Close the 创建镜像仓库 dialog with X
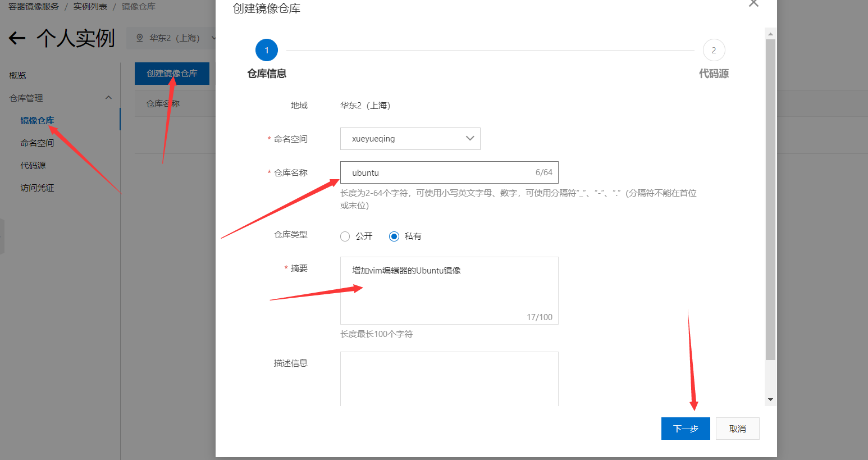This screenshot has height=460, width=868. click(753, 3)
